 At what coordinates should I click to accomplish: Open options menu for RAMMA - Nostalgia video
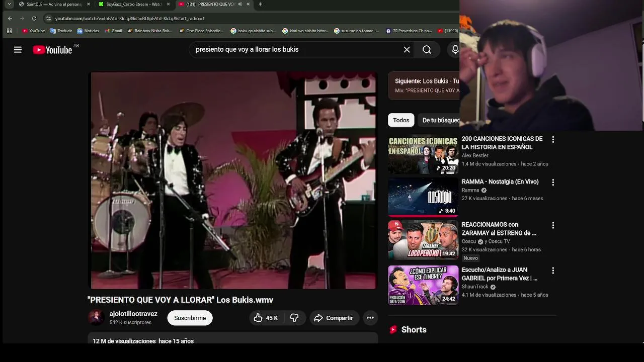click(x=553, y=183)
